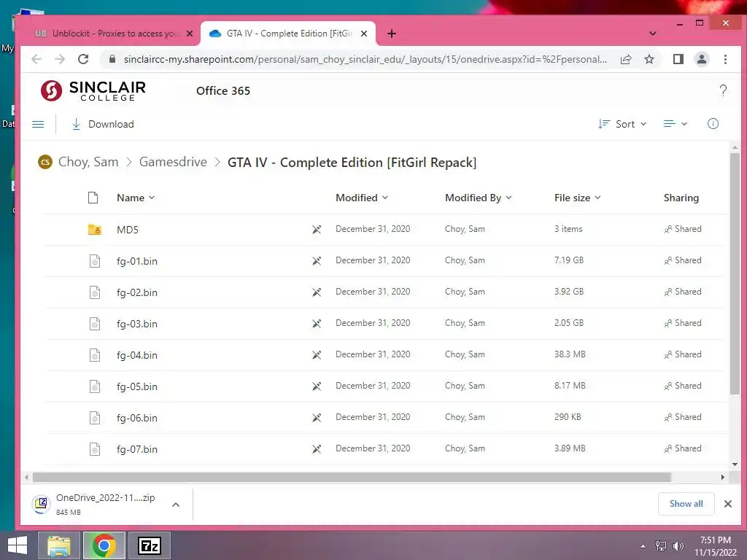Select the fg-04.bin file name
747x560 pixels.
136,355
